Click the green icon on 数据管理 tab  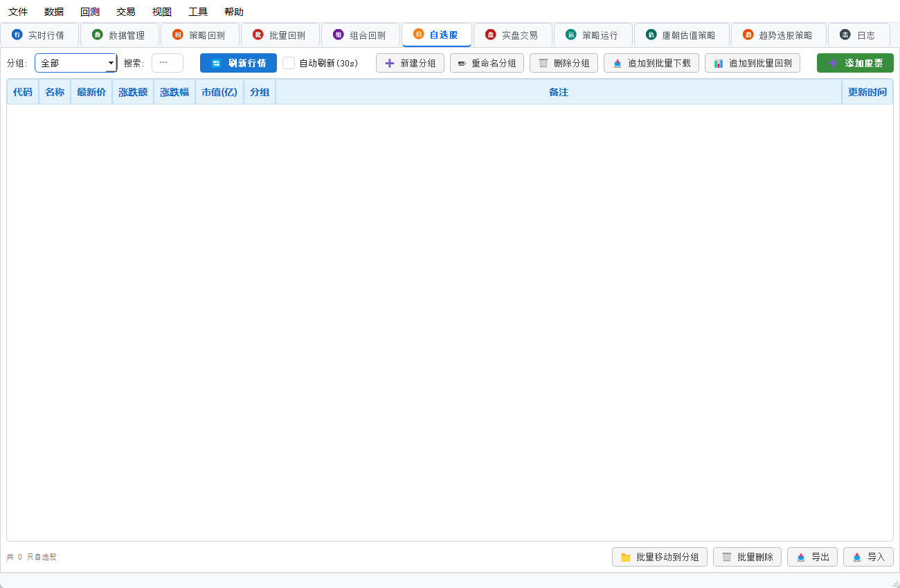[98, 35]
